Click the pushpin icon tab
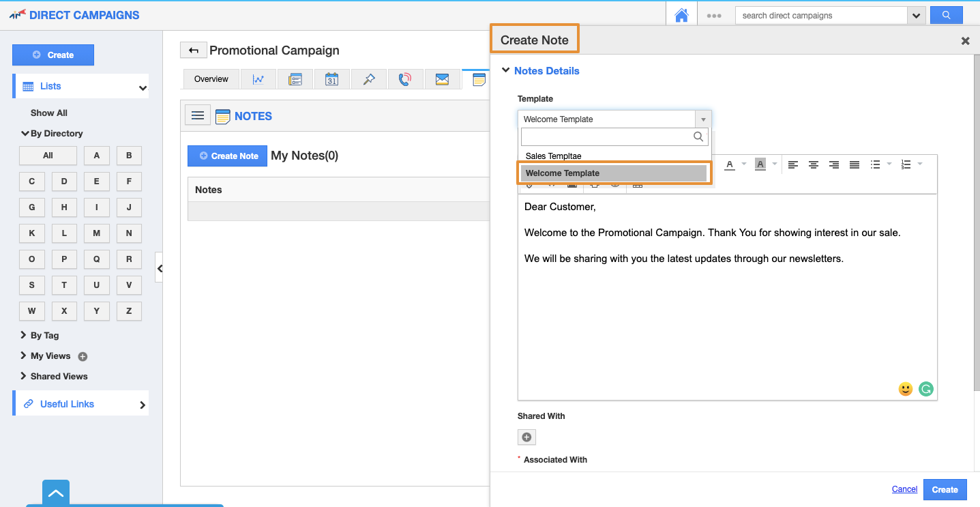Image resolution: width=980 pixels, height=507 pixels. tap(368, 79)
